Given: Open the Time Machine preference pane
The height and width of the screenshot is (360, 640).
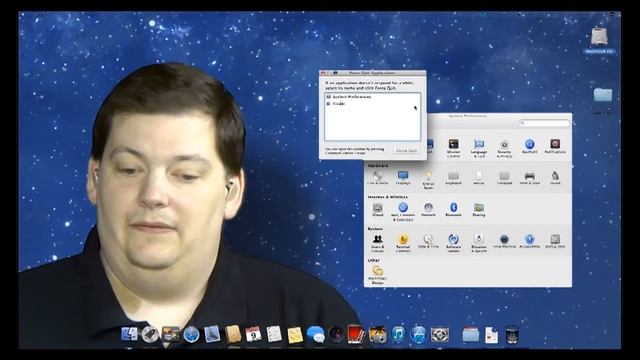Looking at the screenshot, I should (x=504, y=241).
